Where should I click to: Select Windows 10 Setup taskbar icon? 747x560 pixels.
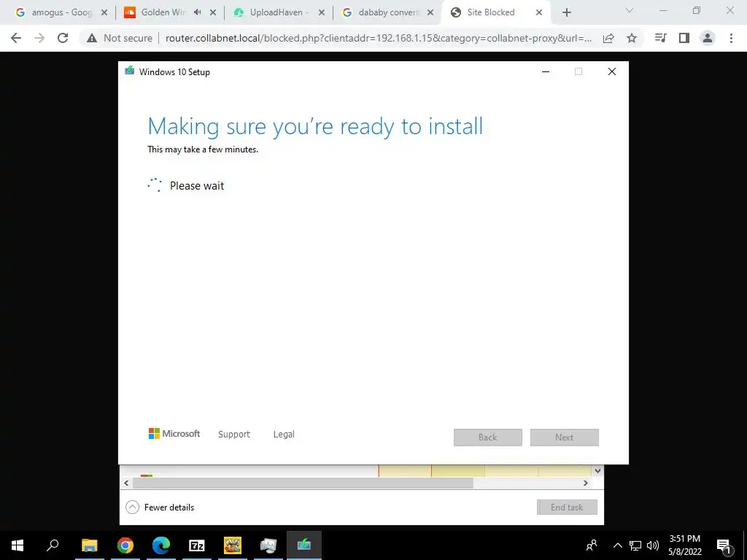[304, 545]
